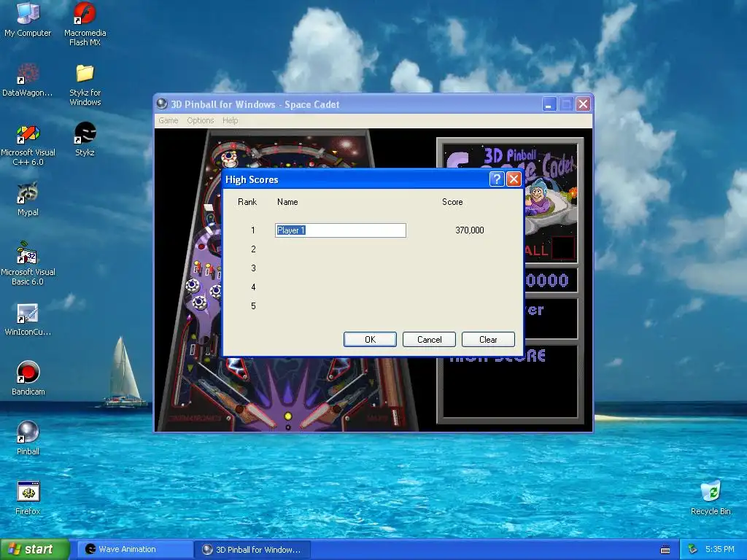Select the DataWagon desktop shortcut
747x560 pixels.
click(x=28, y=80)
